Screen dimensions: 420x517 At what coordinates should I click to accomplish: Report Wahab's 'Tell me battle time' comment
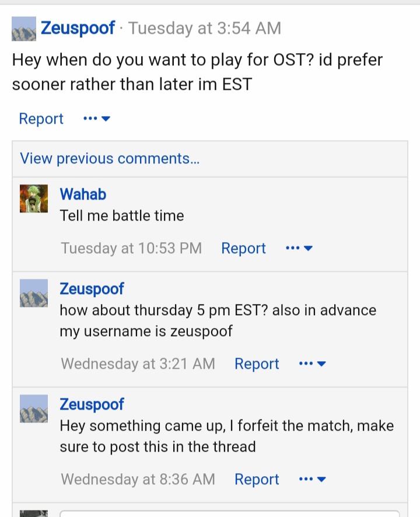[x=243, y=248]
